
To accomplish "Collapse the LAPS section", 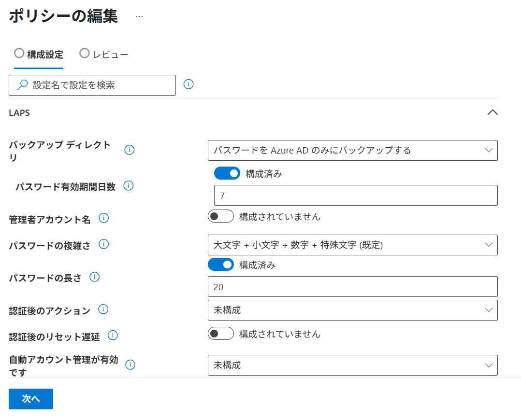I will click(492, 112).
